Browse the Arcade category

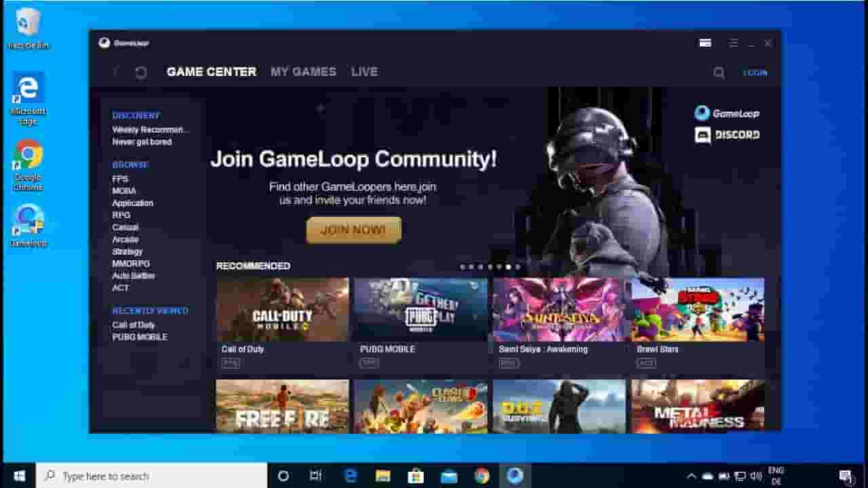(x=125, y=239)
